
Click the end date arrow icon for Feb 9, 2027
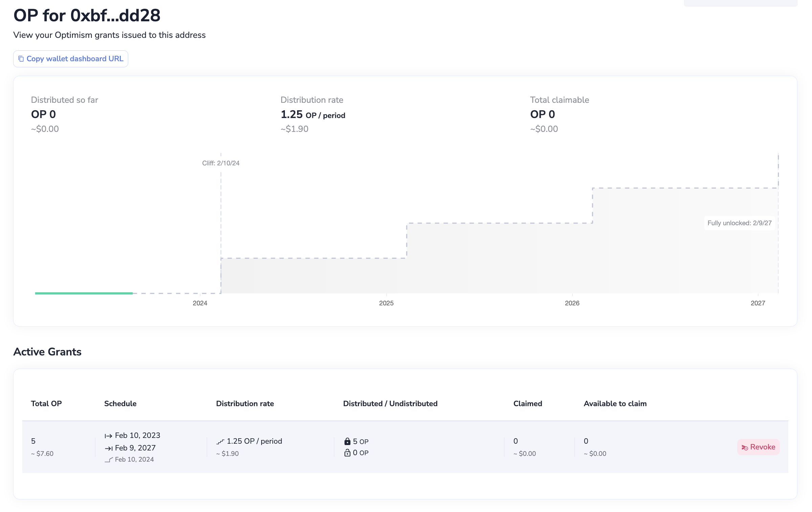click(108, 448)
